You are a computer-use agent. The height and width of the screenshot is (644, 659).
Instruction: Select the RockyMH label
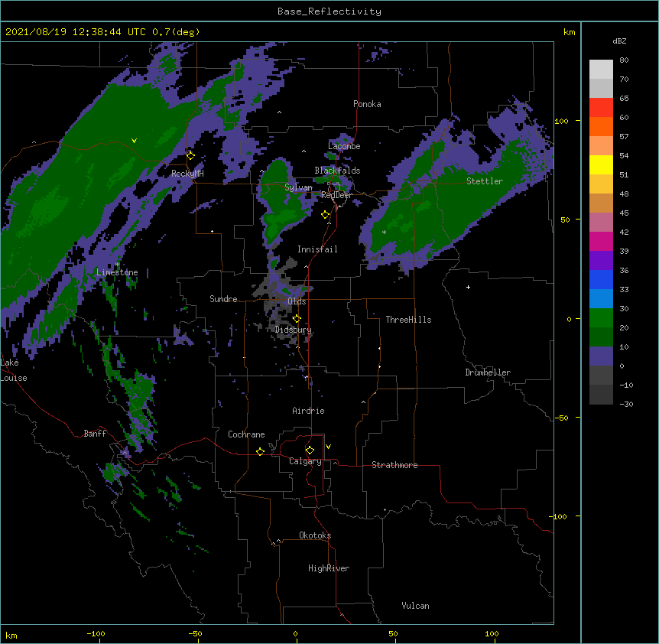point(187,174)
